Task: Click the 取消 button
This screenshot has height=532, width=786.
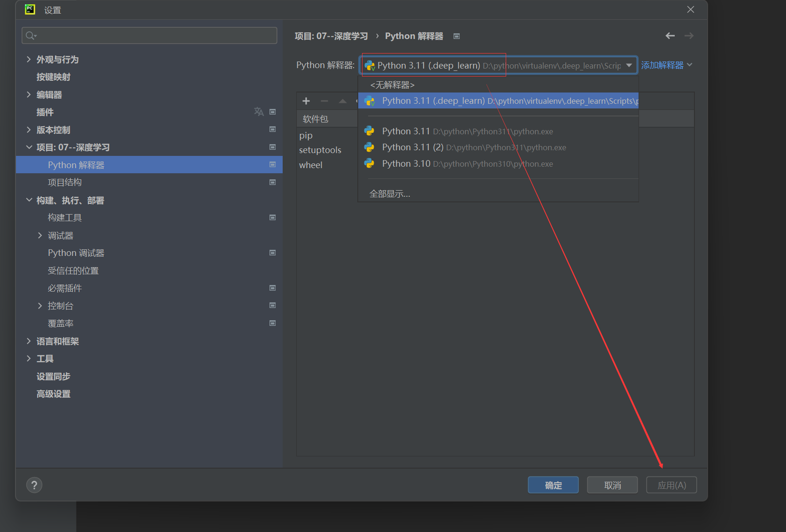Action: 612,485
